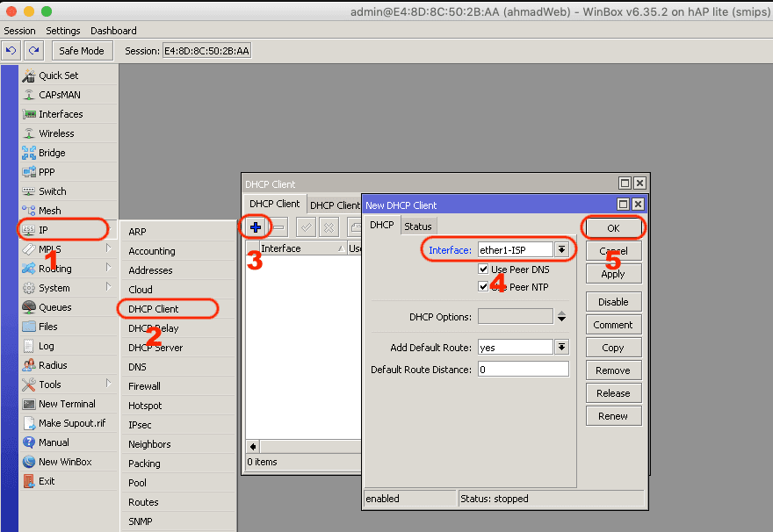
Task: Open the IP menu in sidebar
Action: [x=69, y=230]
